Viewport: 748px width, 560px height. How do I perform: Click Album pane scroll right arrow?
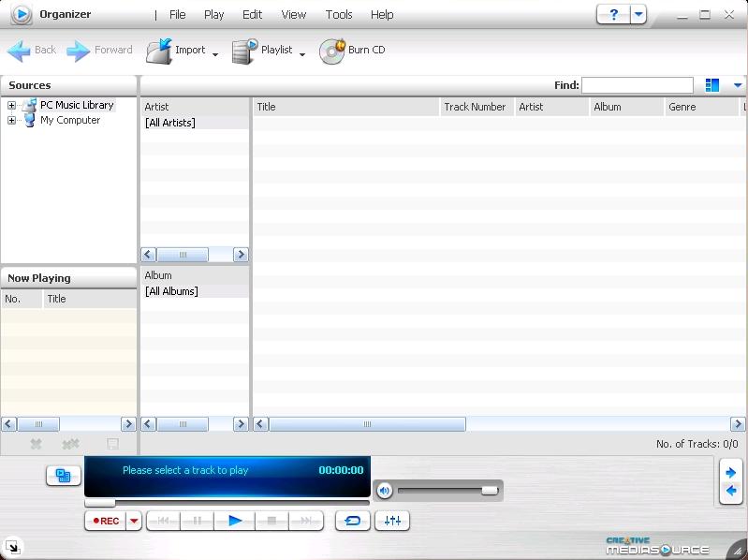pyautogui.click(x=241, y=424)
